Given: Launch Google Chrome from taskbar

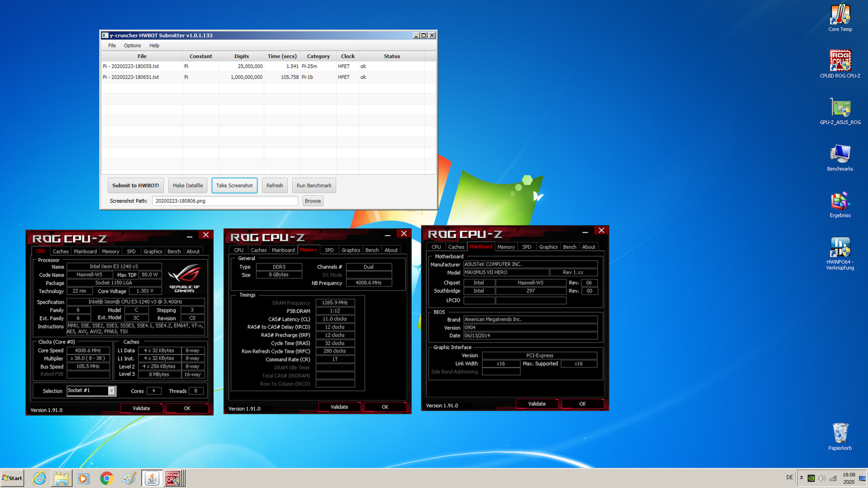Looking at the screenshot, I should pos(107,478).
